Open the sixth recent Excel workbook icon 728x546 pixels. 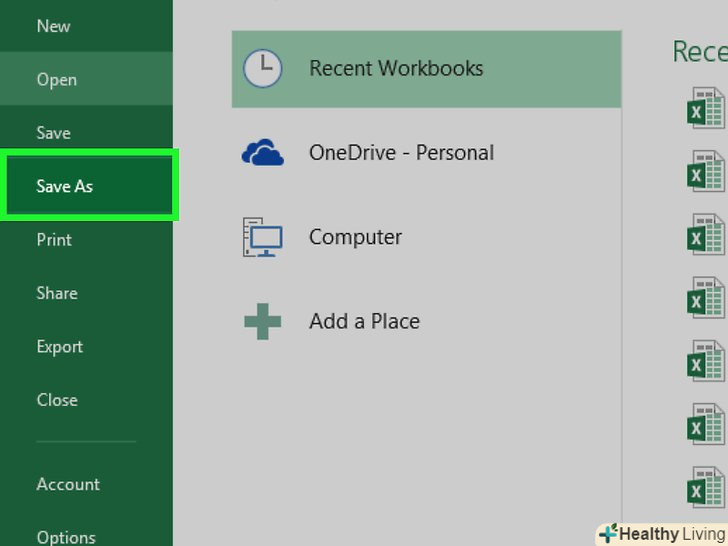pos(706,423)
